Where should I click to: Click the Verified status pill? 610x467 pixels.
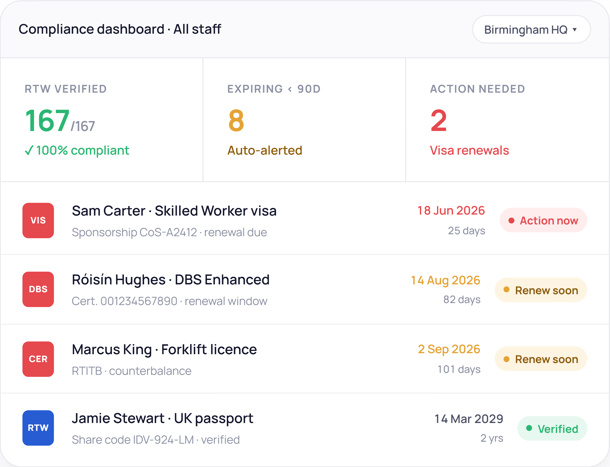tap(552, 428)
